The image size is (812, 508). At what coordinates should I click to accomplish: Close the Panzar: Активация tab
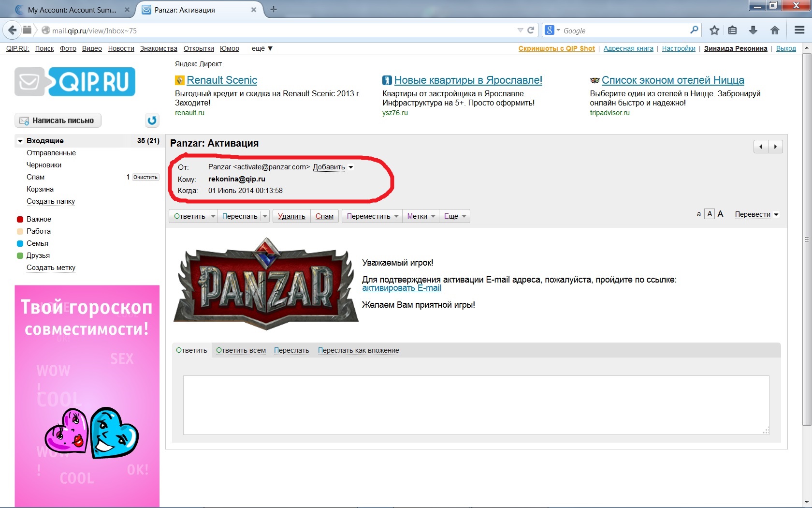[x=253, y=10]
